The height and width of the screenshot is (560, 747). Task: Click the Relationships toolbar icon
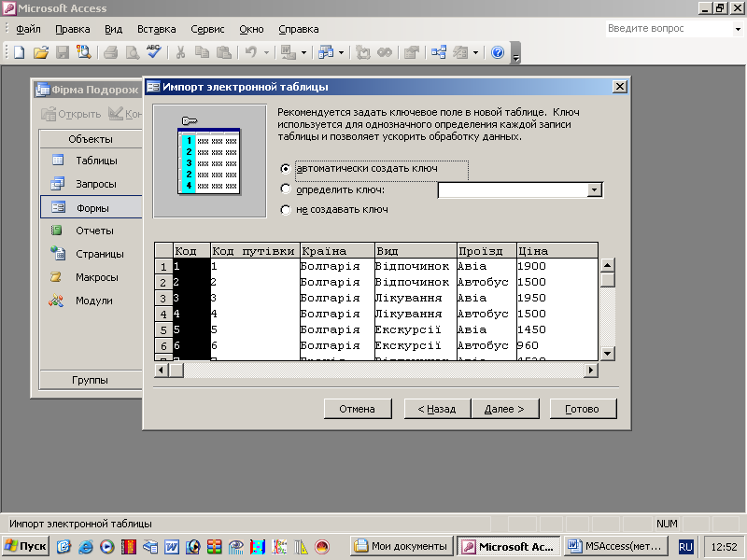click(x=438, y=52)
